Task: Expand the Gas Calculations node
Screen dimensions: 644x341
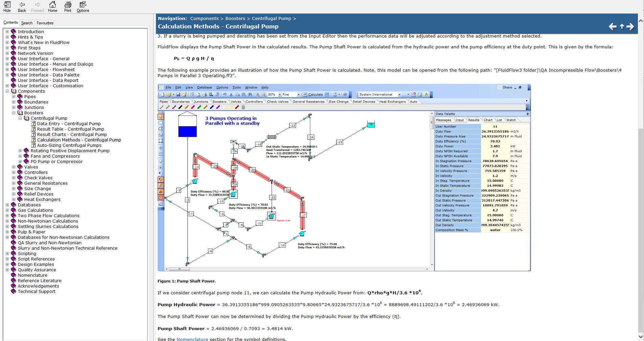Action: [x=7, y=210]
